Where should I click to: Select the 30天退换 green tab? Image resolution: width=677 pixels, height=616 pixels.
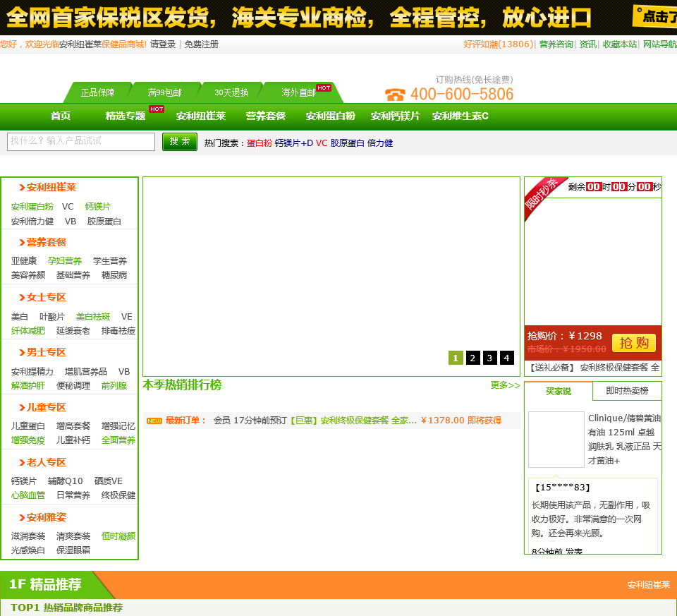click(x=231, y=92)
